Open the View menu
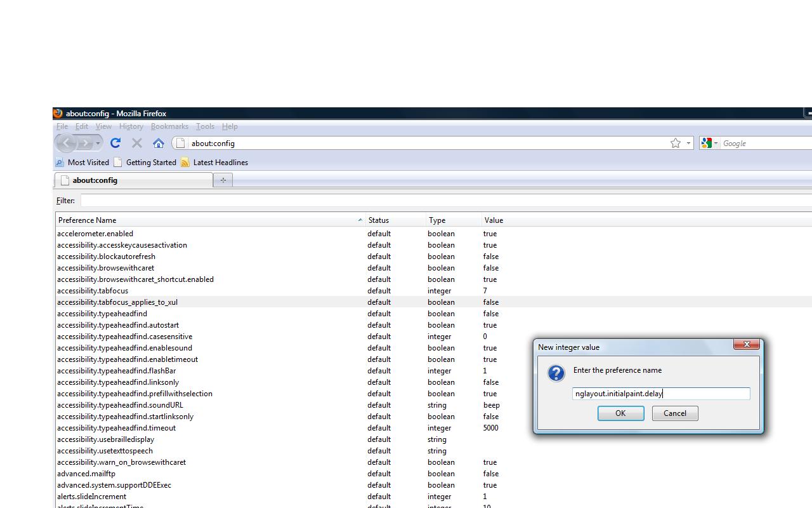 tap(103, 126)
